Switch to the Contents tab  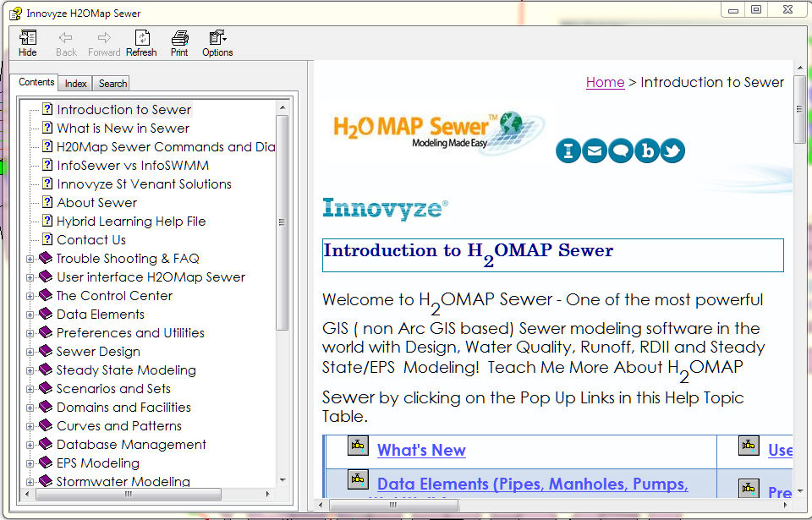(36, 82)
